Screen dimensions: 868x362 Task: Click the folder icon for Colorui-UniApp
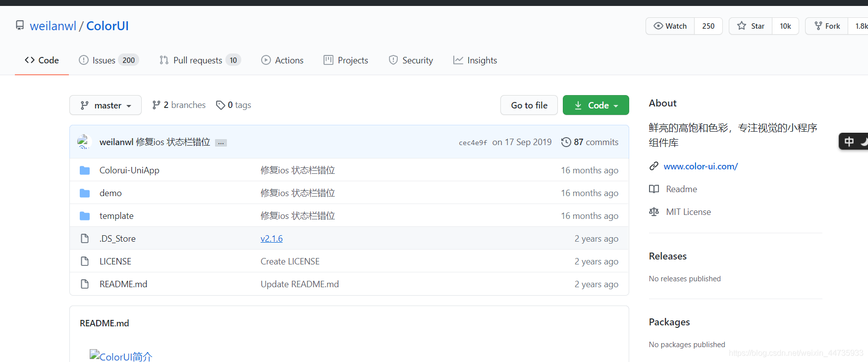click(x=85, y=170)
